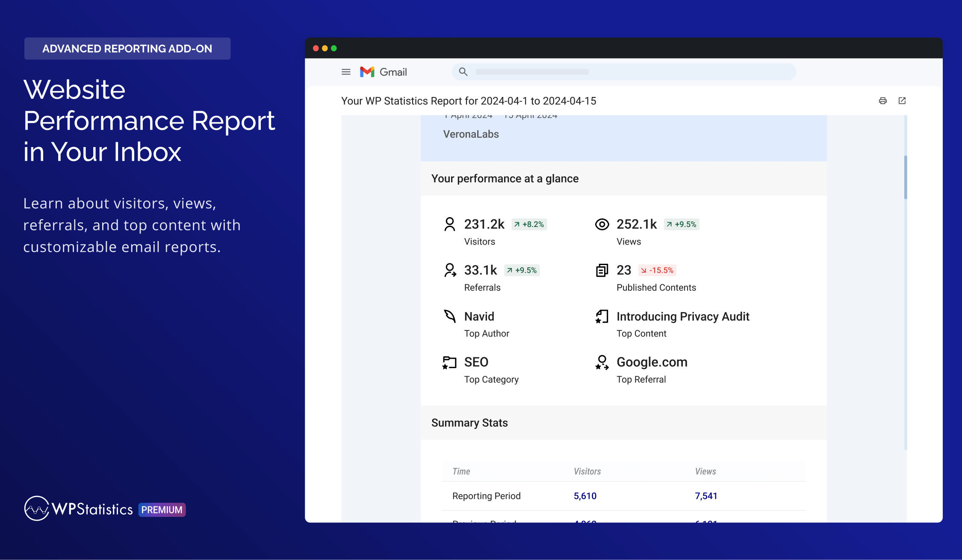962x560 pixels.
Task: Click the VeronaLabs site name
Action: [471, 134]
